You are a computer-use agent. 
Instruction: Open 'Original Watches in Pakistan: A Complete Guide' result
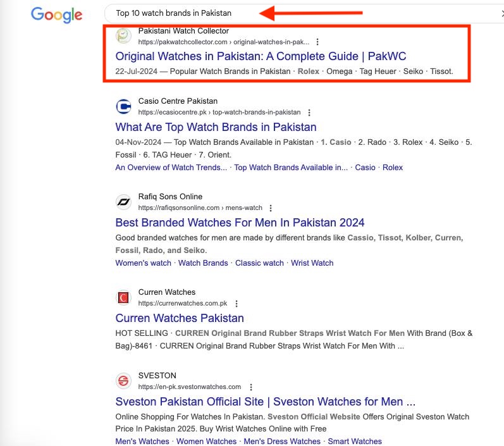[x=261, y=56]
